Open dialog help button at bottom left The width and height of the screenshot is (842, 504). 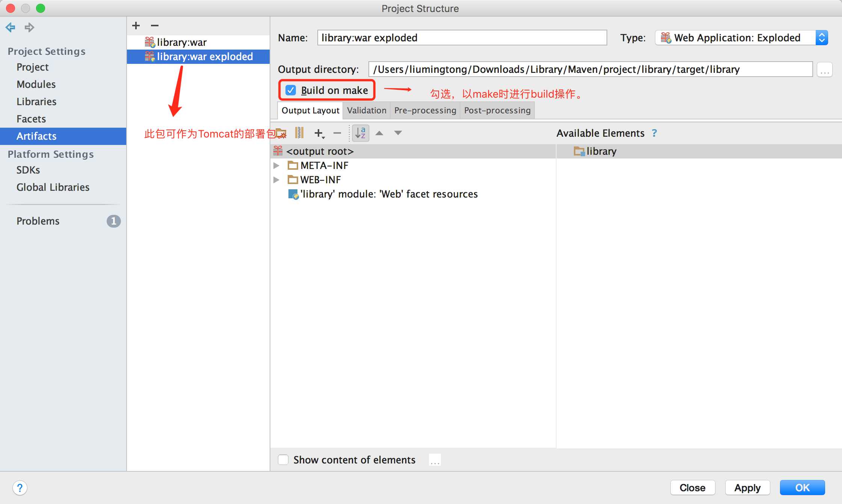20,488
